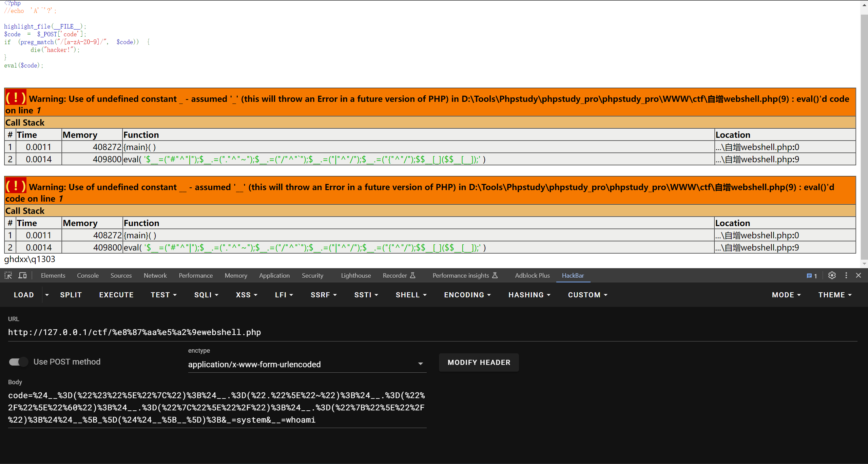Click into the Body text area
868x464 pixels.
217,408
